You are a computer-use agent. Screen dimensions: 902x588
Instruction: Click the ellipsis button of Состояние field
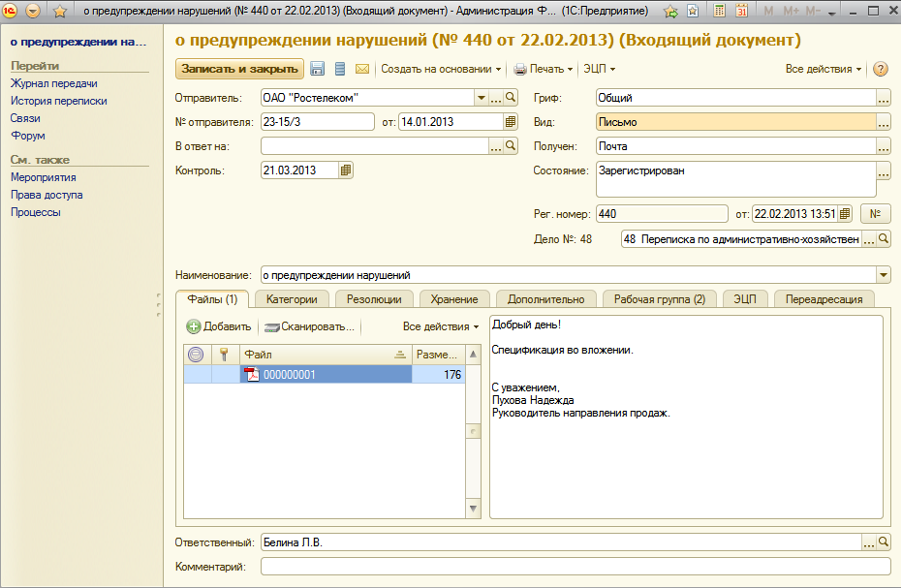tap(884, 170)
